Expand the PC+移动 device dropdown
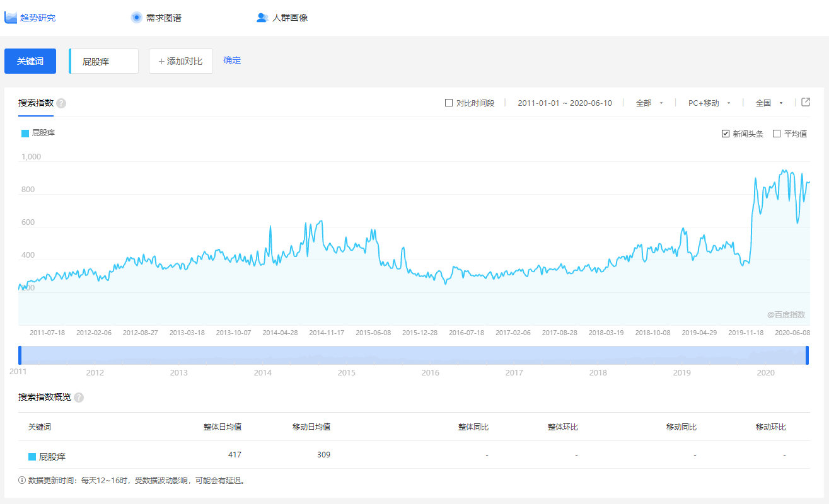The height and width of the screenshot is (504, 829). [x=709, y=103]
